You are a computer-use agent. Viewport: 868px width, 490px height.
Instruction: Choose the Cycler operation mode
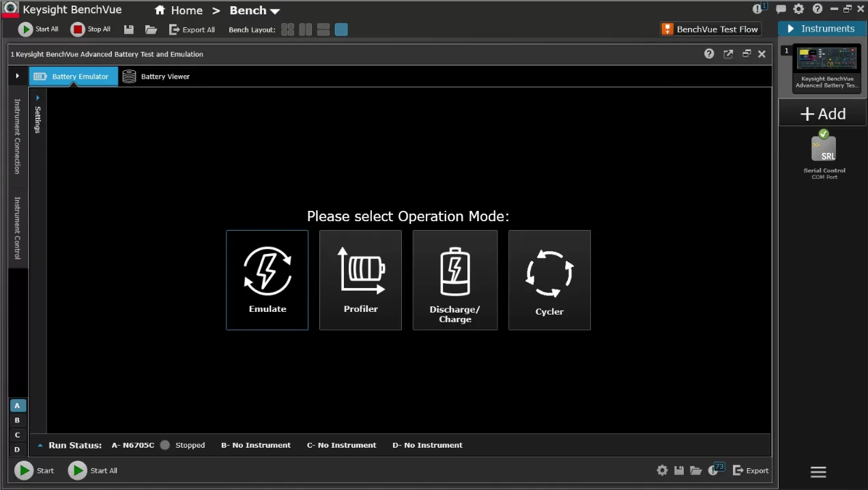coord(549,280)
